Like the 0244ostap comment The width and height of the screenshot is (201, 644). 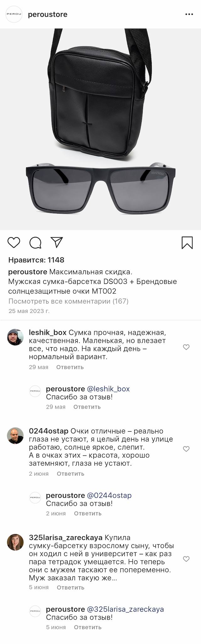(x=186, y=449)
